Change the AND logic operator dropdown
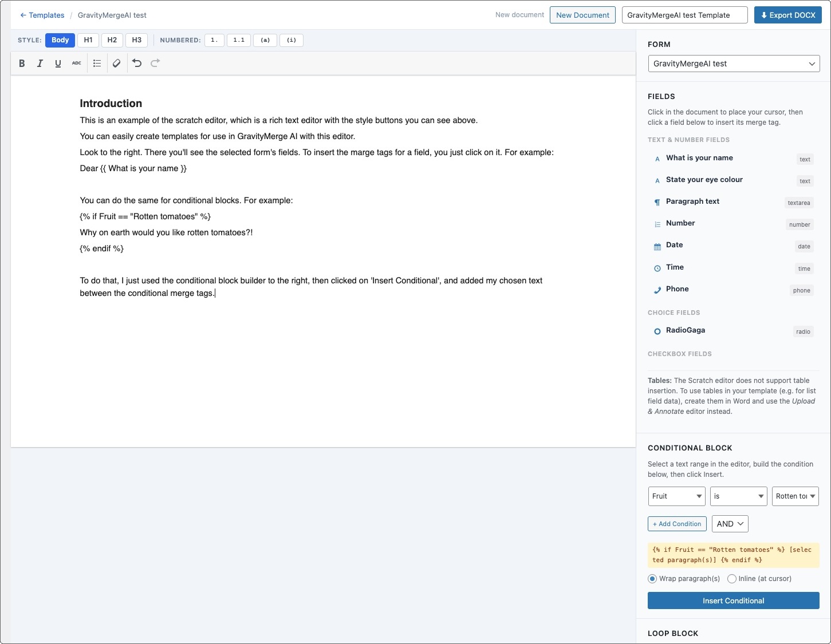The image size is (831, 644). [730, 524]
